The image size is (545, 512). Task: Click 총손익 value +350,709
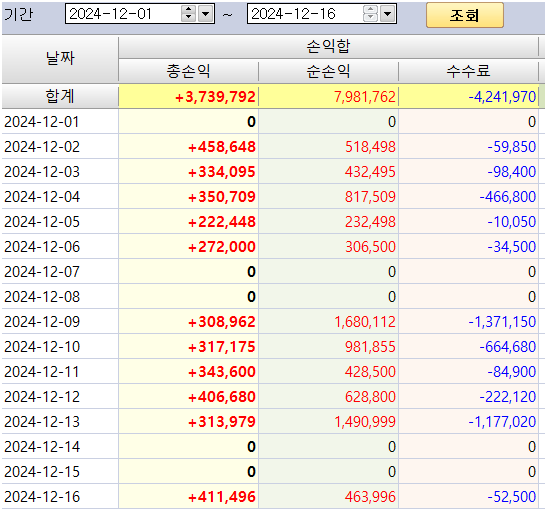pos(222,197)
